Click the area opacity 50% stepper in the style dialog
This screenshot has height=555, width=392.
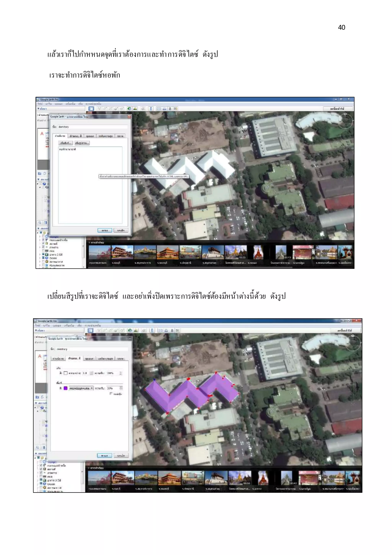point(121,388)
